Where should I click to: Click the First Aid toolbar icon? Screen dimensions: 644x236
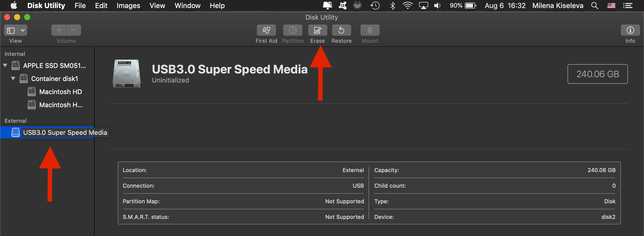pyautogui.click(x=266, y=30)
